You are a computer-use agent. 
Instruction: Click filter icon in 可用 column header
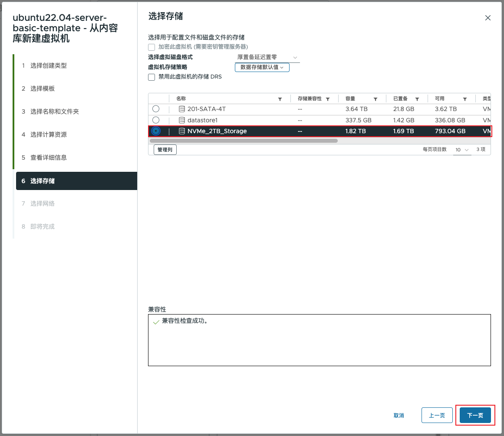[465, 99]
